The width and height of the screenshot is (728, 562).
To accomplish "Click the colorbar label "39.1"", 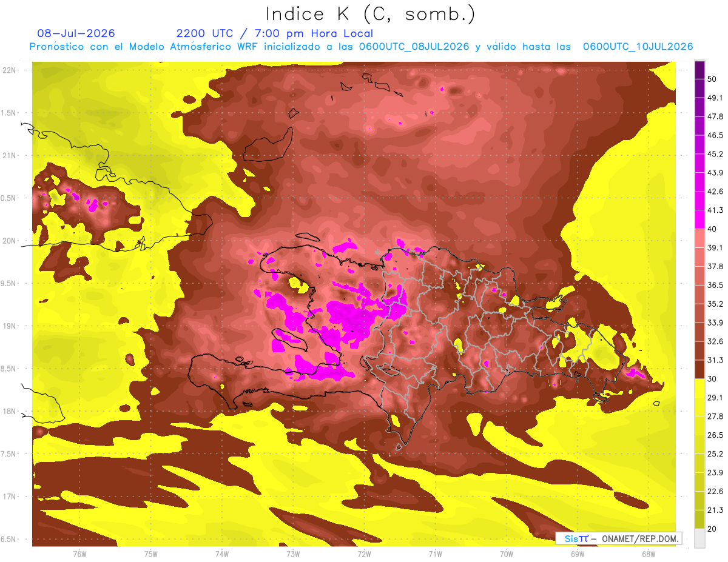I will [x=715, y=248].
